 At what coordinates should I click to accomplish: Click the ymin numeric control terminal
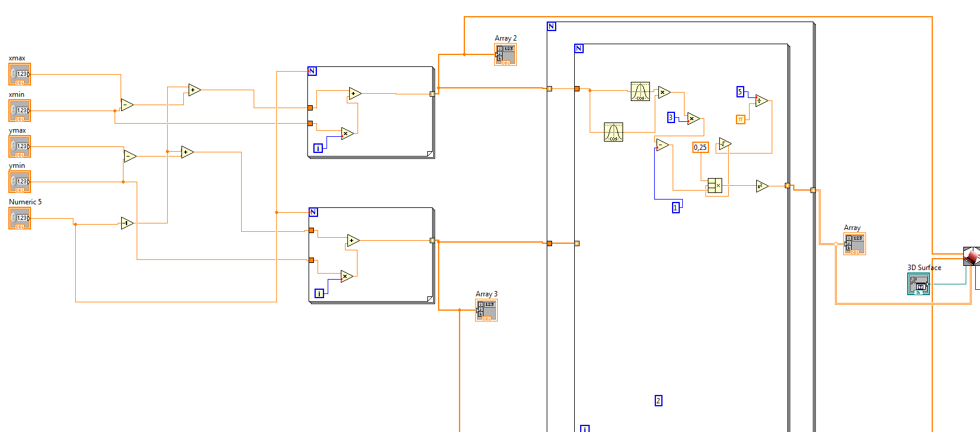coord(20,182)
